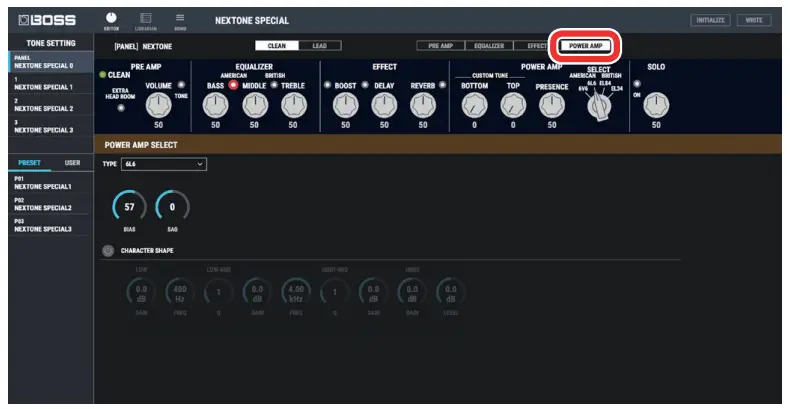Click the WRITE button
The height and width of the screenshot is (409, 790).
coord(754,20)
